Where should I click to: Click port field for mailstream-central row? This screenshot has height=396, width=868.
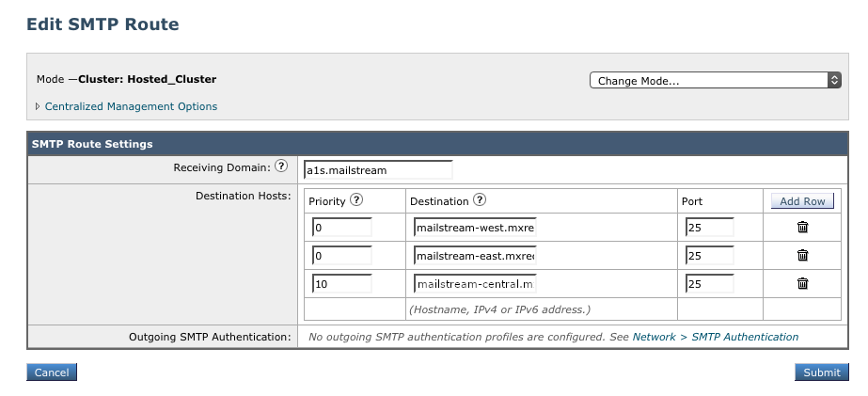(709, 284)
